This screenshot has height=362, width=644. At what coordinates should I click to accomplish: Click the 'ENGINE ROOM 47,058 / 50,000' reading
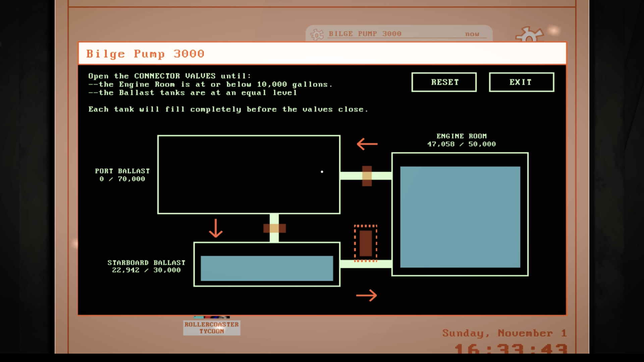click(462, 140)
